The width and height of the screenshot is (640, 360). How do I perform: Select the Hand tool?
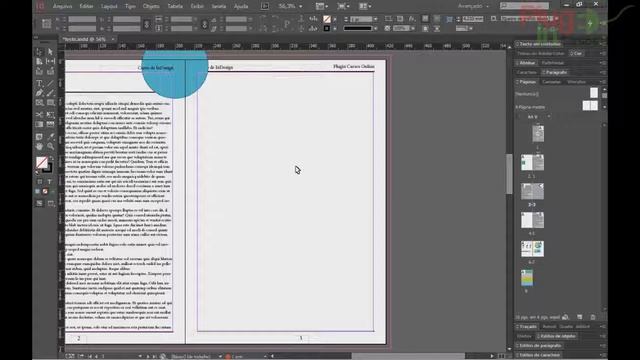pyautogui.click(x=39, y=147)
